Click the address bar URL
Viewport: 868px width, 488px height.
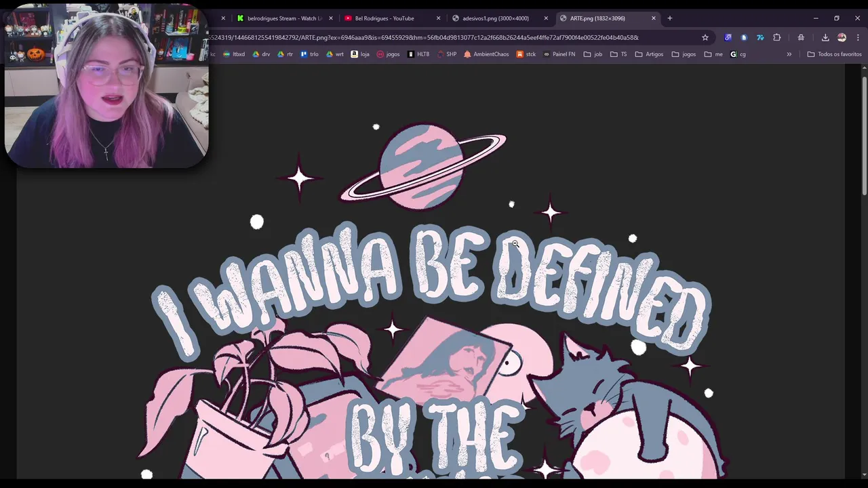[424, 37]
